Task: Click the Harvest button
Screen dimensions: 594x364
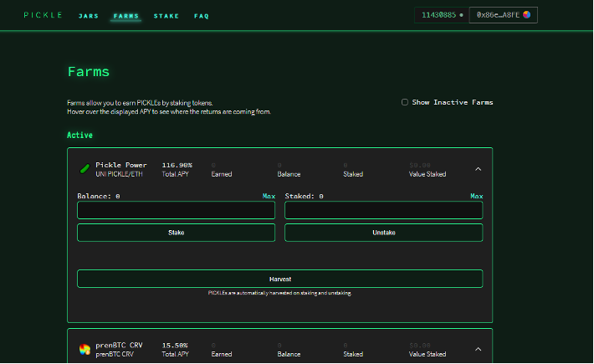Action: tap(280, 279)
